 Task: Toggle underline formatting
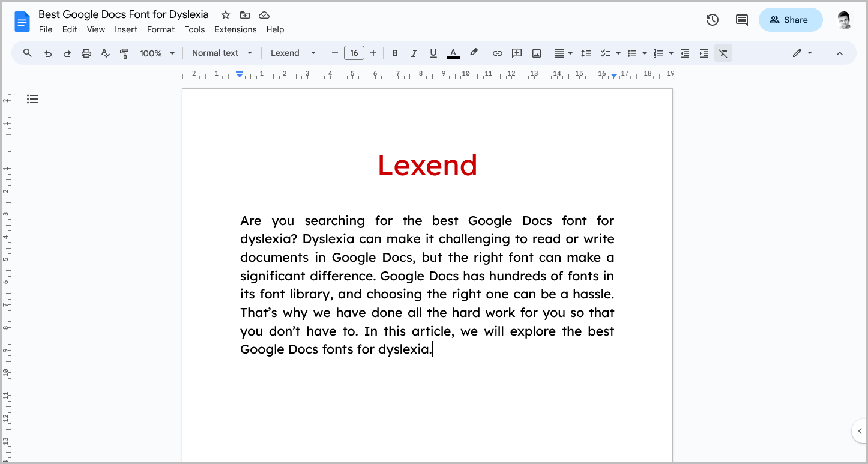pyautogui.click(x=433, y=53)
